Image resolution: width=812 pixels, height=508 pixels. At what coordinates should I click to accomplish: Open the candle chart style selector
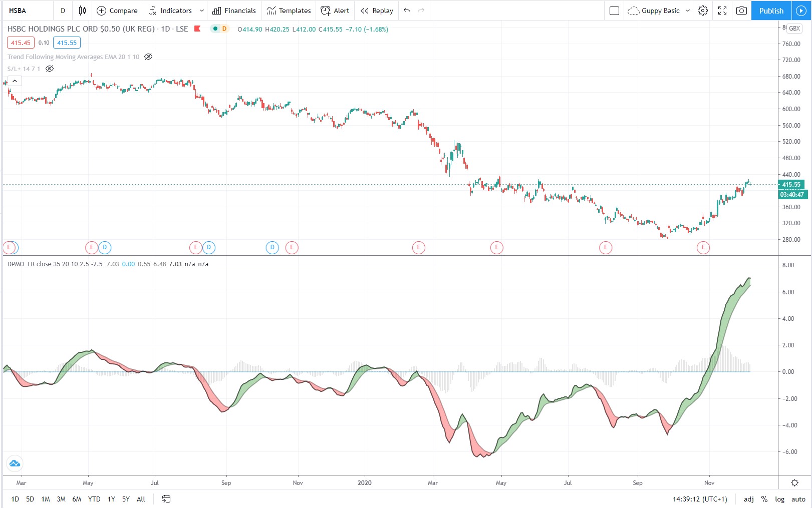(x=82, y=11)
